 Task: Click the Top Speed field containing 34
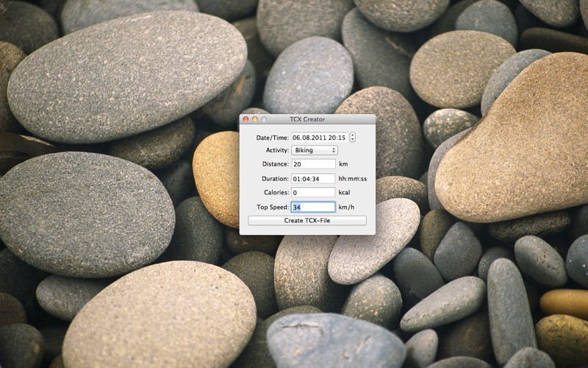point(314,207)
